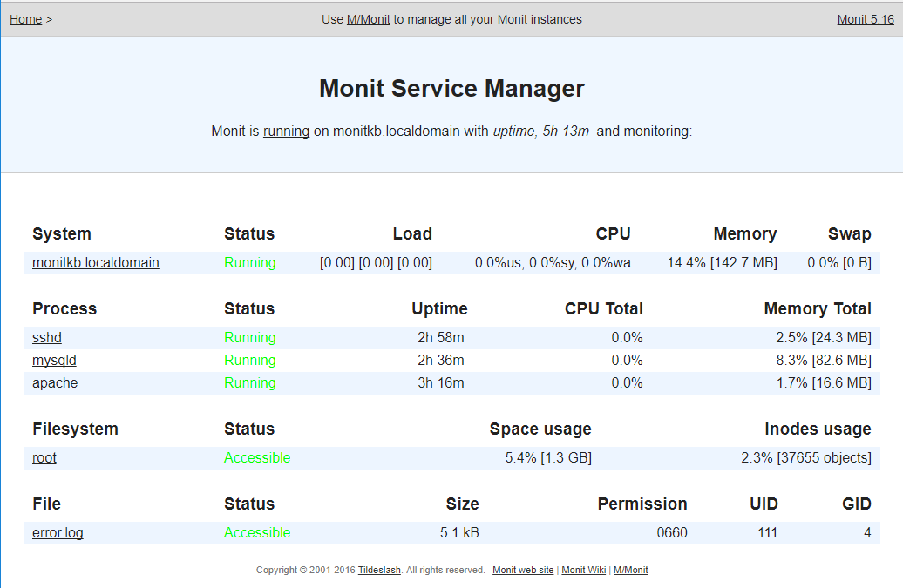Select the error.log Accessible status text
The height and width of the screenshot is (588, 903).
[x=257, y=532]
